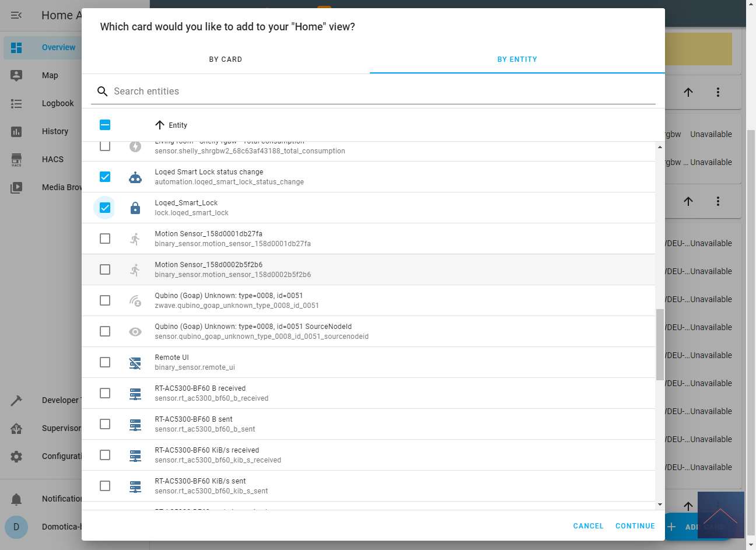The height and width of the screenshot is (550, 756).
Task: Click the CANCEL button
Action: pyautogui.click(x=588, y=526)
